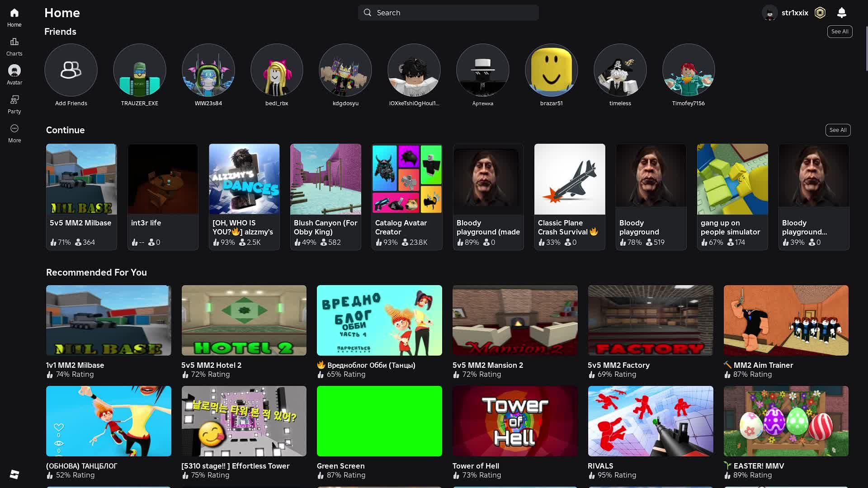The width and height of the screenshot is (868, 488).
Task: Open Вредноблог Обби thumbnail
Action: [x=379, y=320]
